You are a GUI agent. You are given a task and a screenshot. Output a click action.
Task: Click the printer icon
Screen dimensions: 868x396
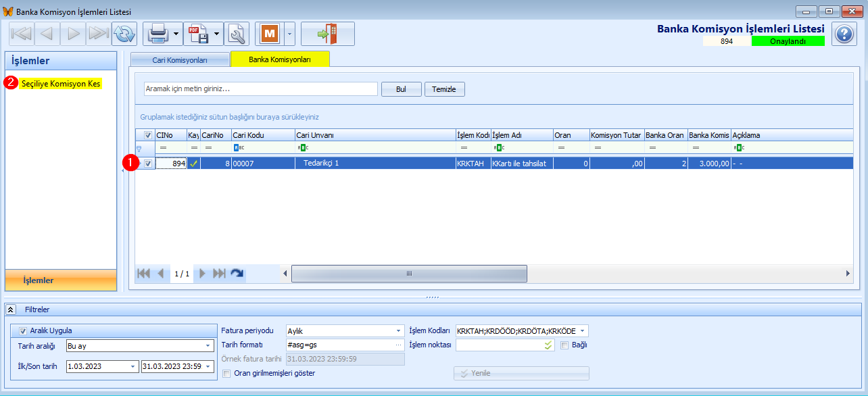tap(158, 33)
